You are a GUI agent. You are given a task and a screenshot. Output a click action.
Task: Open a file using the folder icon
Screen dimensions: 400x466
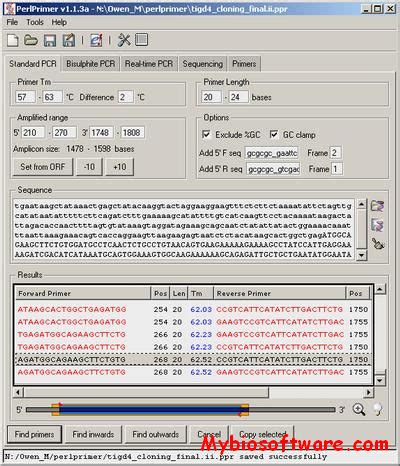coord(31,40)
